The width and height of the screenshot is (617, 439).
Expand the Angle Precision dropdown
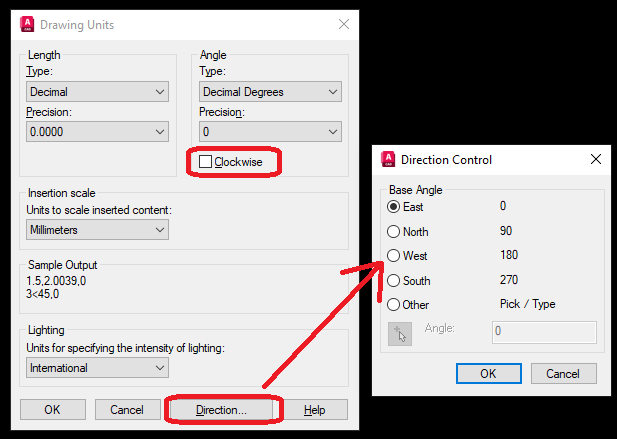270,131
